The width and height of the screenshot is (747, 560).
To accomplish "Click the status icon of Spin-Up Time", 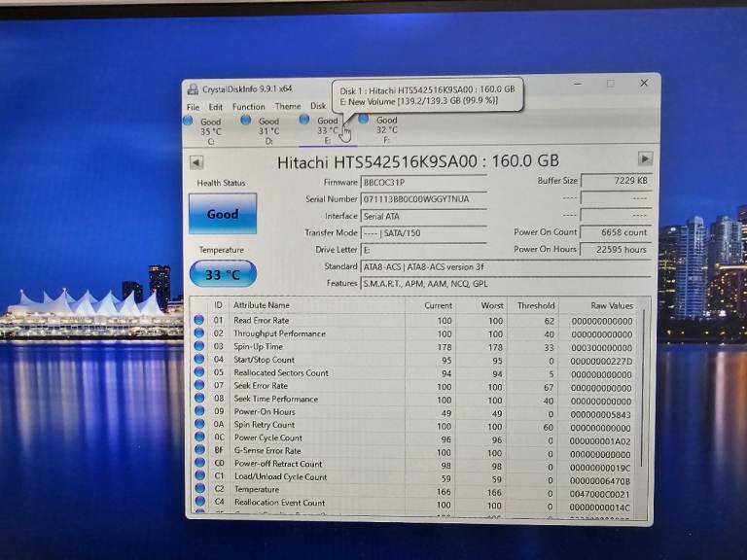I will click(x=199, y=346).
